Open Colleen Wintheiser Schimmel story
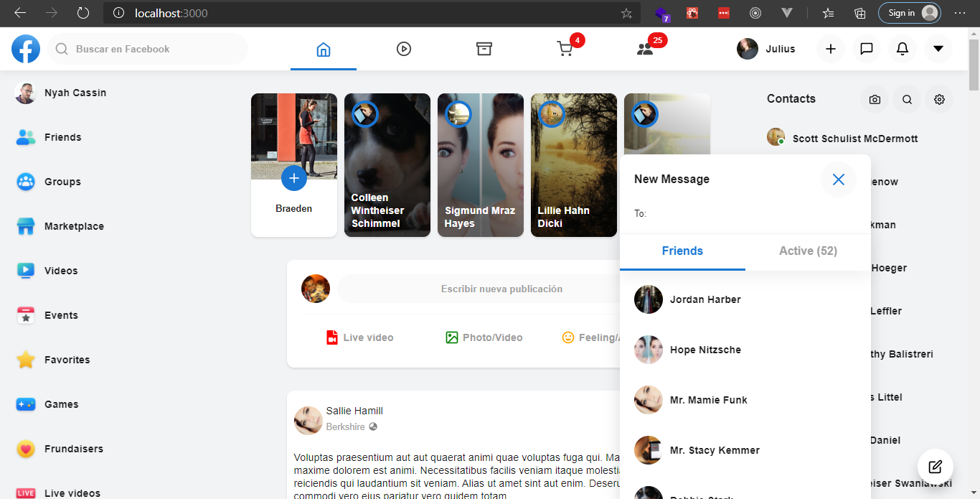The height and width of the screenshot is (499, 980). tap(387, 165)
